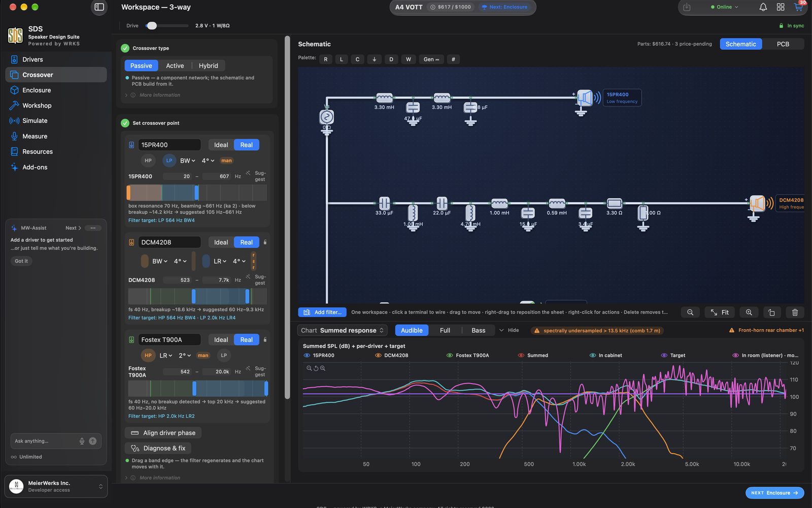
Task: Toggle the 15PR400 curve visibility
Action: pos(307,356)
